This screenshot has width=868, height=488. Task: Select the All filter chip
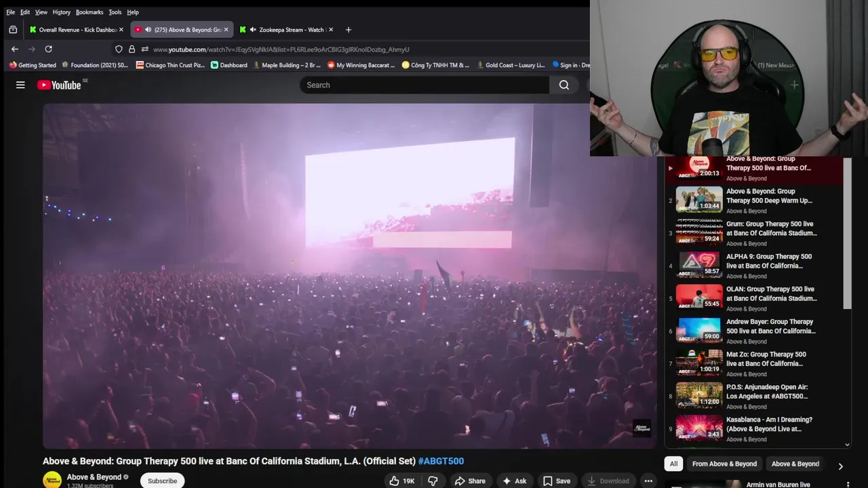673,464
